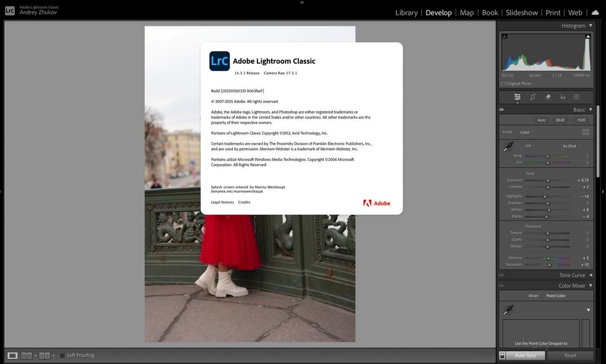Image resolution: width=606 pixels, height=364 pixels.
Task: Enable HDR editing mode
Action: (582, 120)
